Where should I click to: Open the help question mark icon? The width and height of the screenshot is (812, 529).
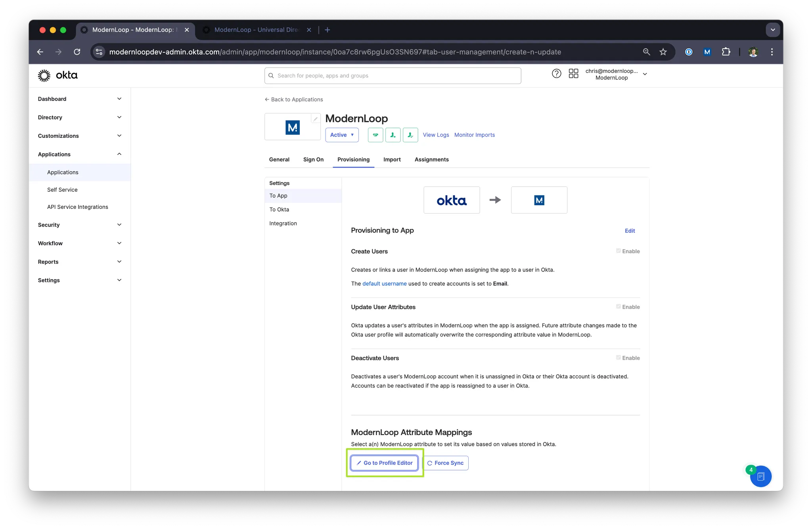pyautogui.click(x=556, y=74)
